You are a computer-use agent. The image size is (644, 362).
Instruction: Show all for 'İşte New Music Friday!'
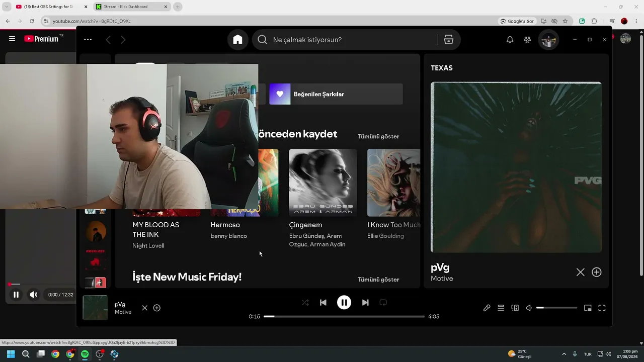(x=378, y=280)
